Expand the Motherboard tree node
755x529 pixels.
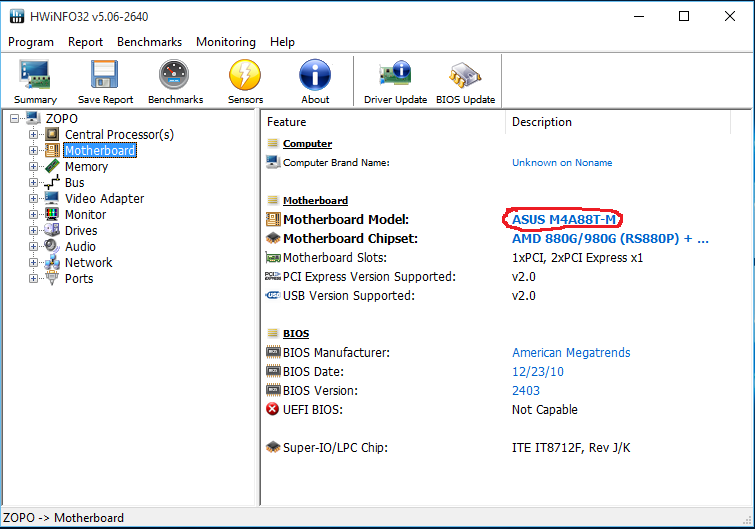tap(33, 150)
